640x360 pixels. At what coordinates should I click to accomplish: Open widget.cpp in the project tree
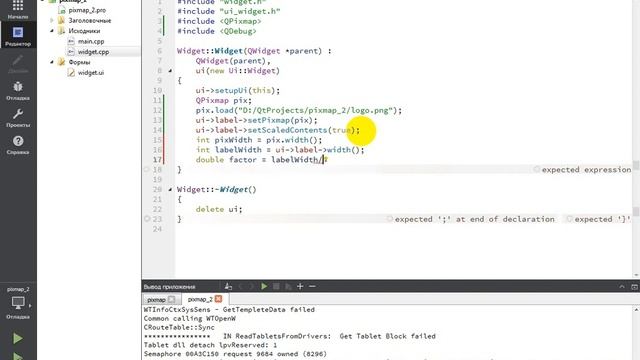click(x=93, y=52)
